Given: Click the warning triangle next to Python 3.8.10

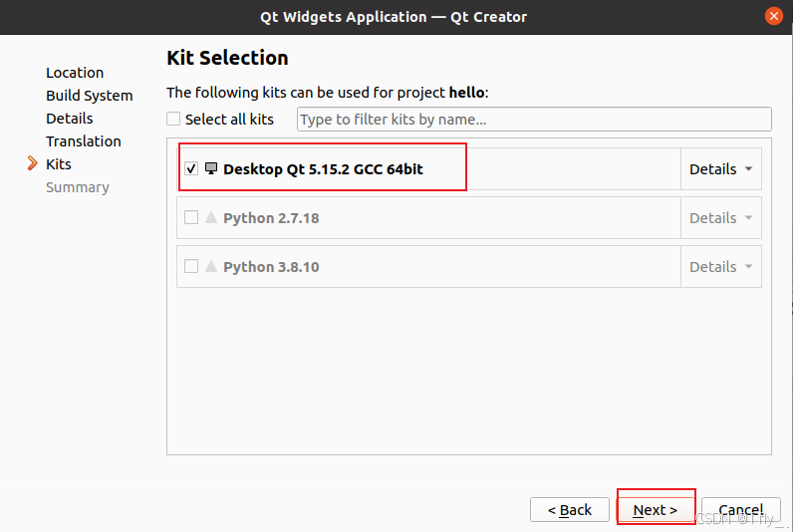Looking at the screenshot, I should click(211, 266).
